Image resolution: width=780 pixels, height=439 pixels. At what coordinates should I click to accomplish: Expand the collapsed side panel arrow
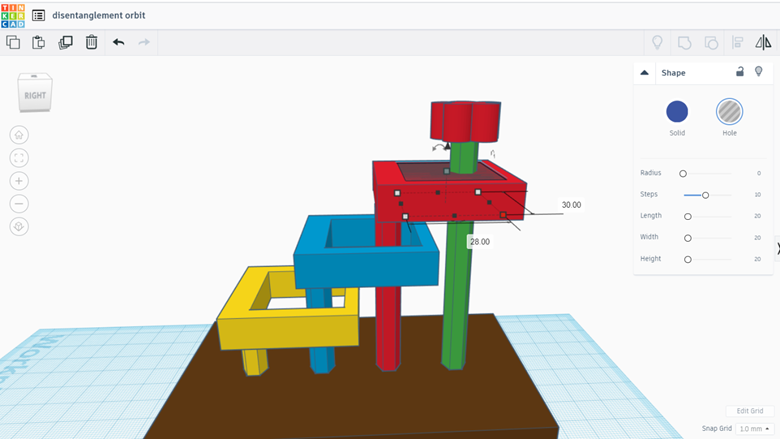click(x=777, y=248)
